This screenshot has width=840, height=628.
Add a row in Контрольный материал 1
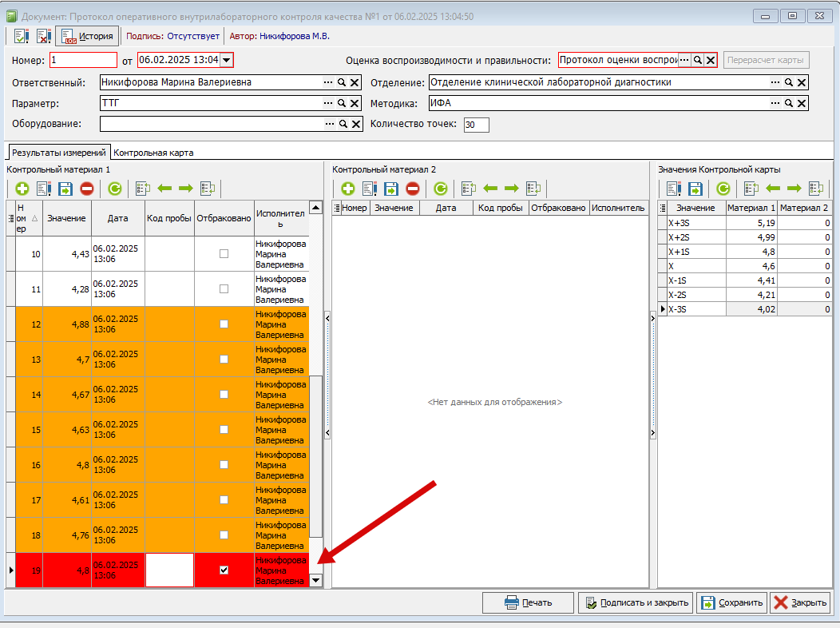[x=22, y=189]
